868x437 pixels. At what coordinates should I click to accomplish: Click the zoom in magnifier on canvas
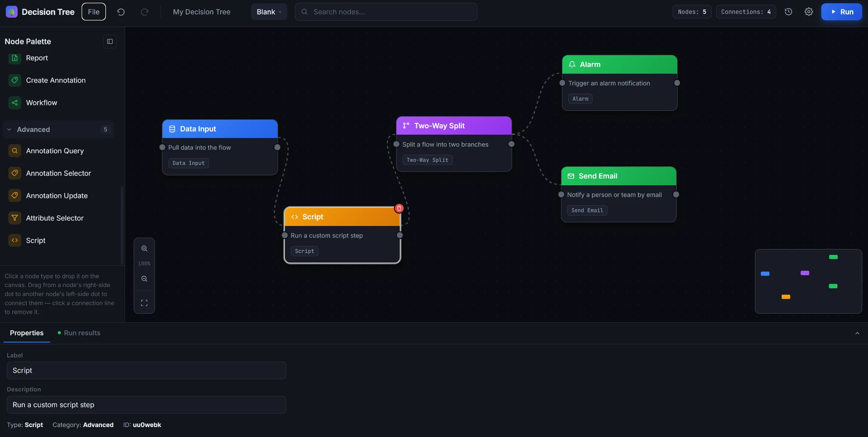144,248
